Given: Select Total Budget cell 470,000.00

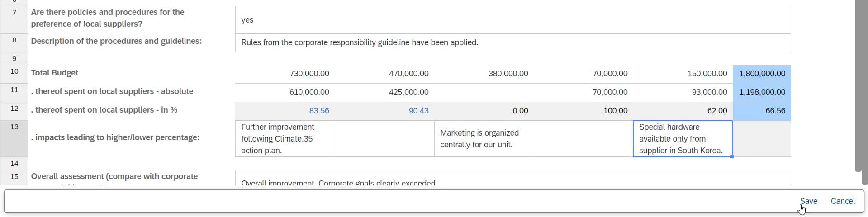Looking at the screenshot, I should pos(384,74).
